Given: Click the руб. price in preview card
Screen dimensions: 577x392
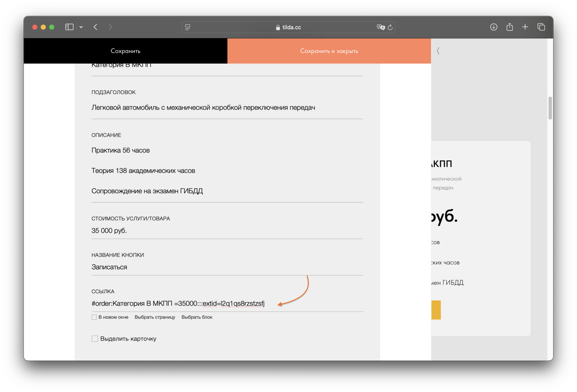Looking at the screenshot, I should 444,216.
